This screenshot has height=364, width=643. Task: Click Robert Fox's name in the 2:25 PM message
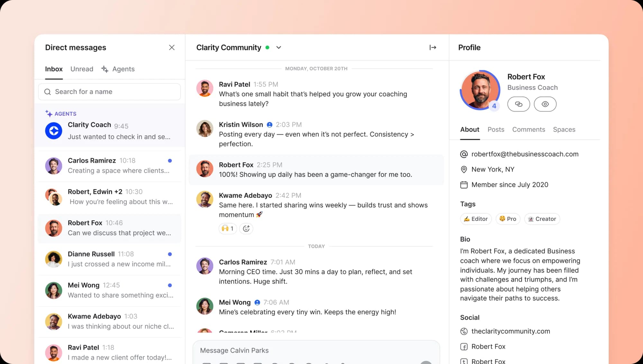(236, 165)
